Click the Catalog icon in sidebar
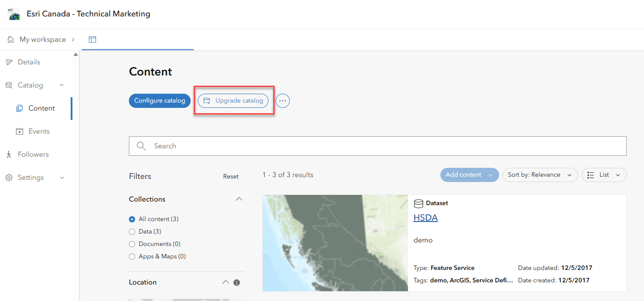 click(9, 85)
